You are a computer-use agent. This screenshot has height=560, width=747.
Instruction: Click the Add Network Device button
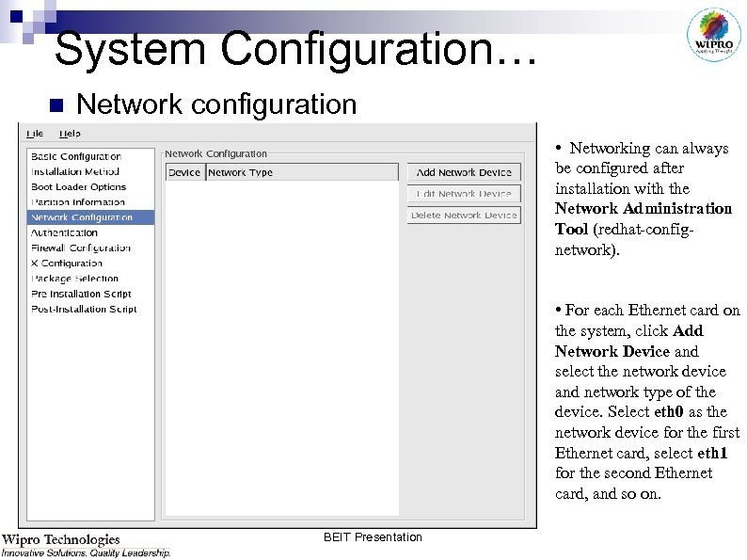coord(464,172)
